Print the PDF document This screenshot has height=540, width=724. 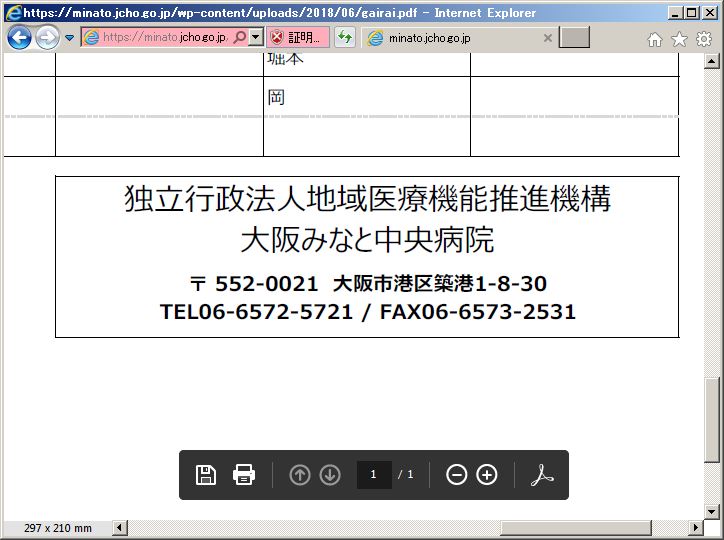[x=244, y=475]
